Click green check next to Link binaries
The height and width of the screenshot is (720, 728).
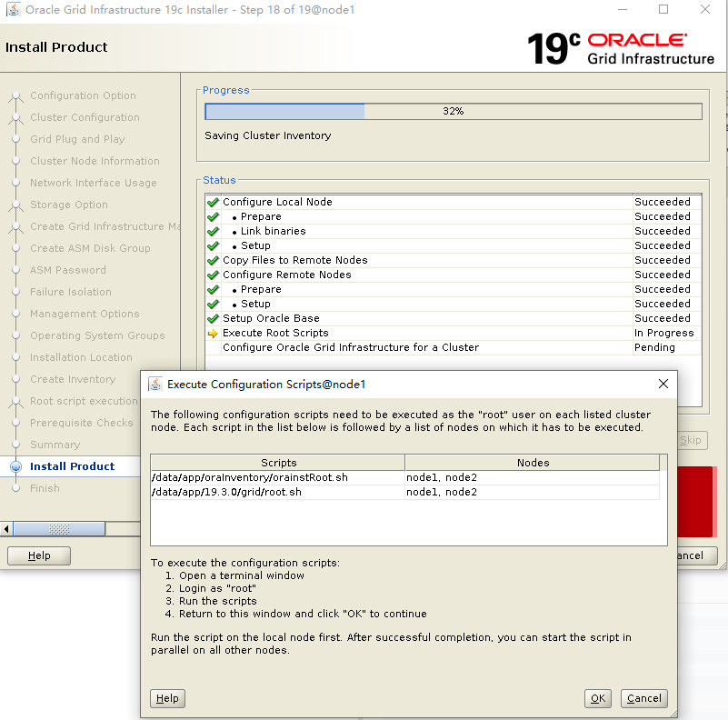[x=213, y=231]
